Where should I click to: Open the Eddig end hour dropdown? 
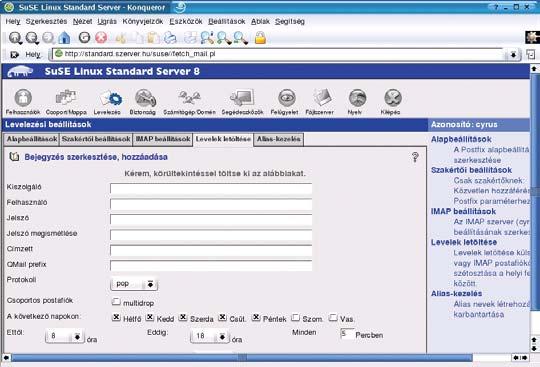point(210,336)
